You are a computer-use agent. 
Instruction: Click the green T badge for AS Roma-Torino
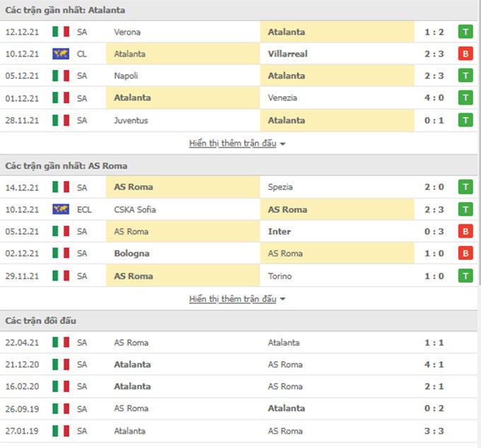click(465, 276)
